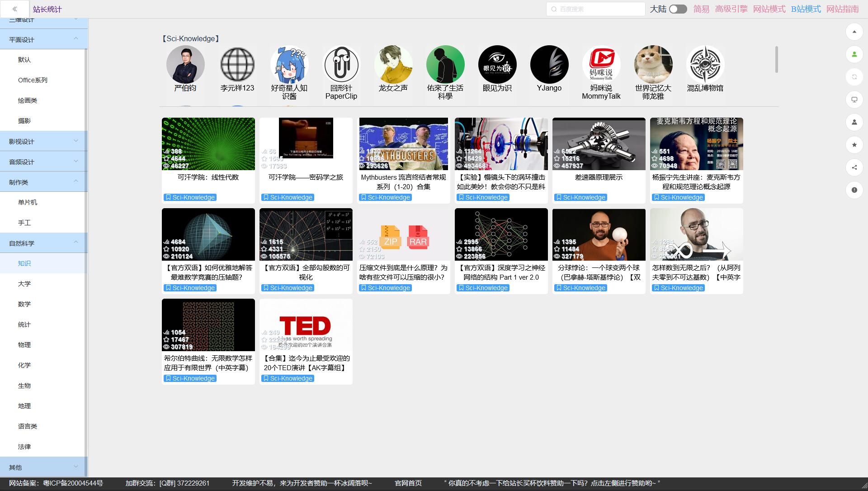Toggle the 大陆 switch

click(x=678, y=9)
